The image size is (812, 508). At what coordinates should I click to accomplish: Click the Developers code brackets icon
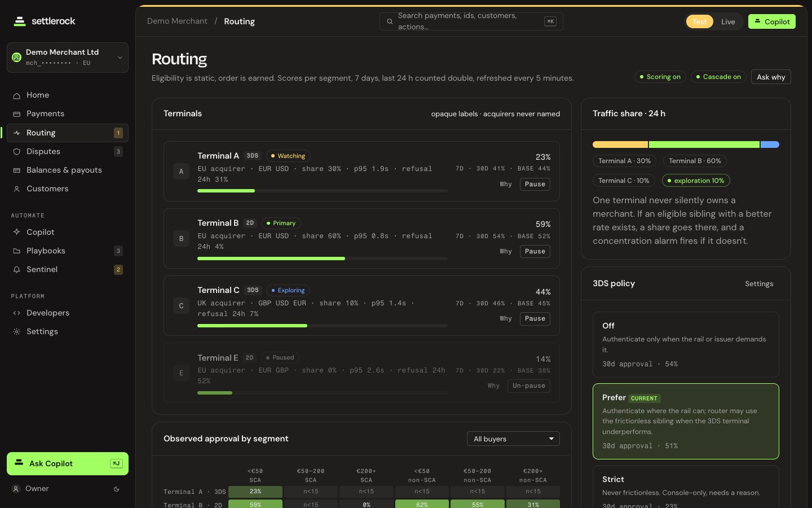coord(17,313)
